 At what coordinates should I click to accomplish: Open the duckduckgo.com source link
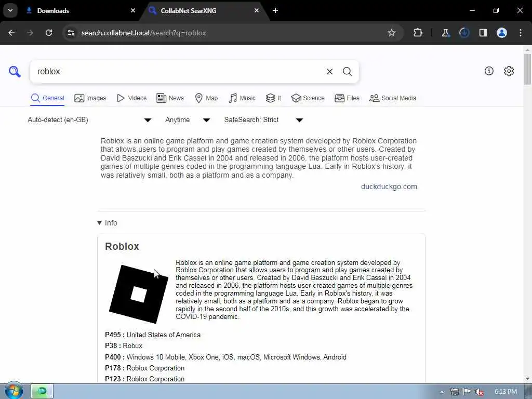click(x=389, y=187)
